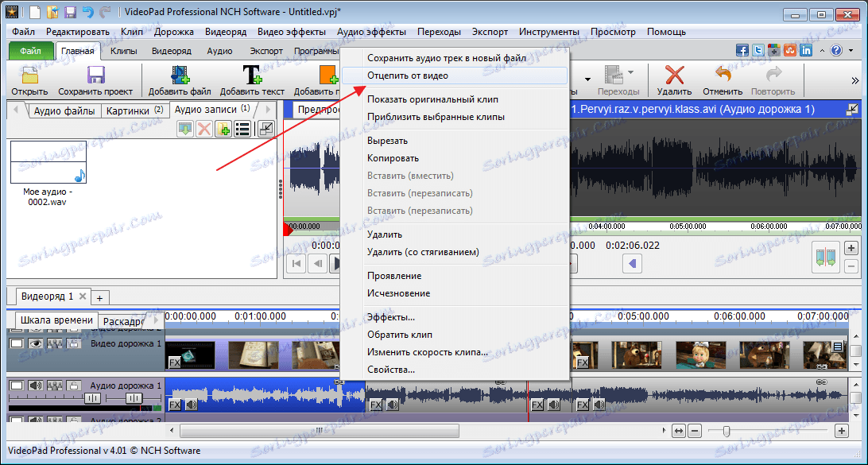Click the Повторить redo arrow
This screenshot has height=465, width=868.
click(x=773, y=75)
